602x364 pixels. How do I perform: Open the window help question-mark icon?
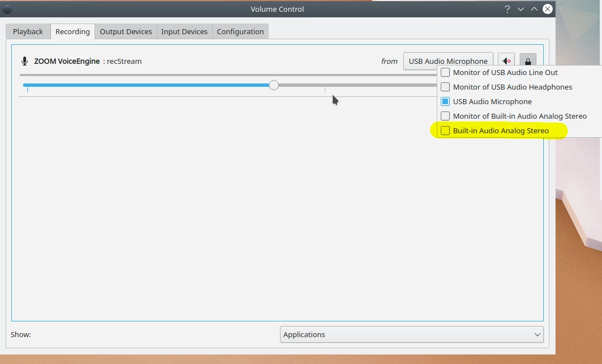tap(507, 9)
